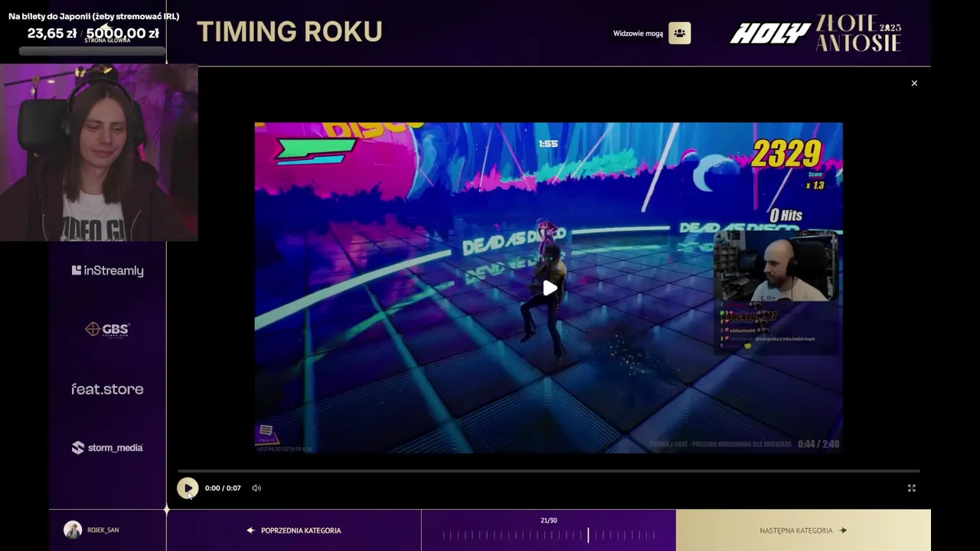
Task: Click the TIMING ROKU category title
Action: click(x=289, y=32)
